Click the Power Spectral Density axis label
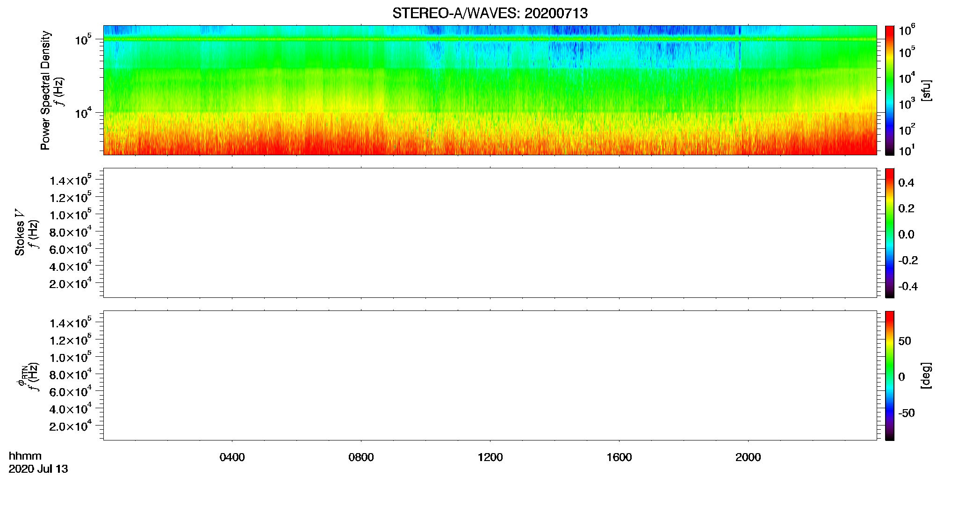 45,90
